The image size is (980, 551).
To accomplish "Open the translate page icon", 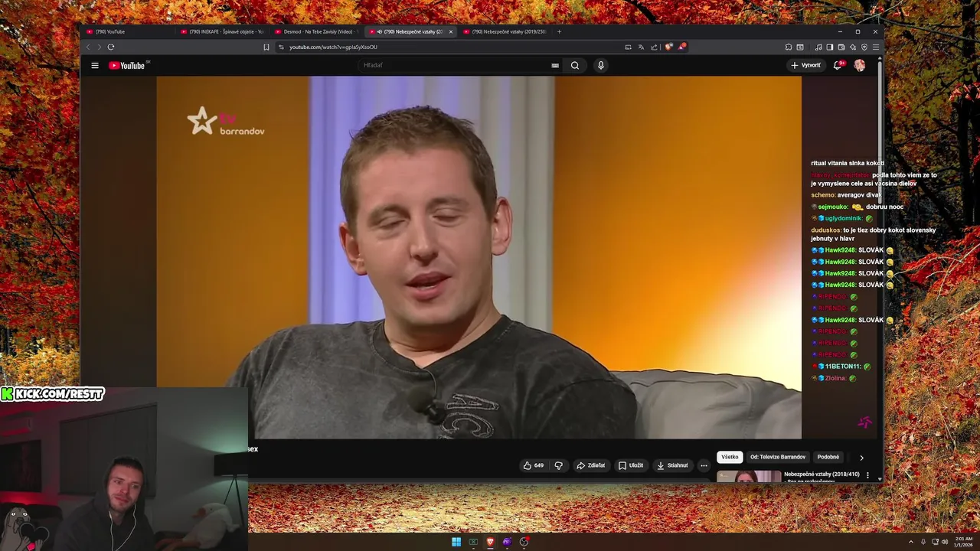I will click(641, 47).
